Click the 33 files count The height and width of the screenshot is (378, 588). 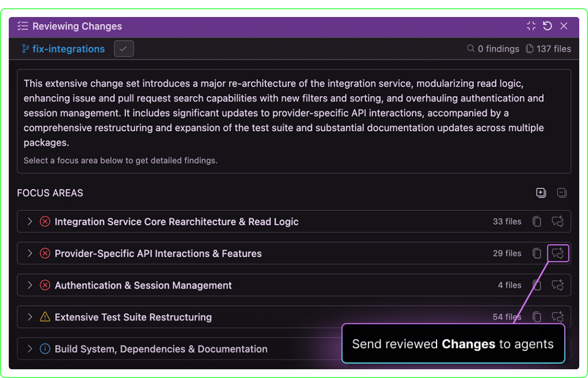(507, 222)
